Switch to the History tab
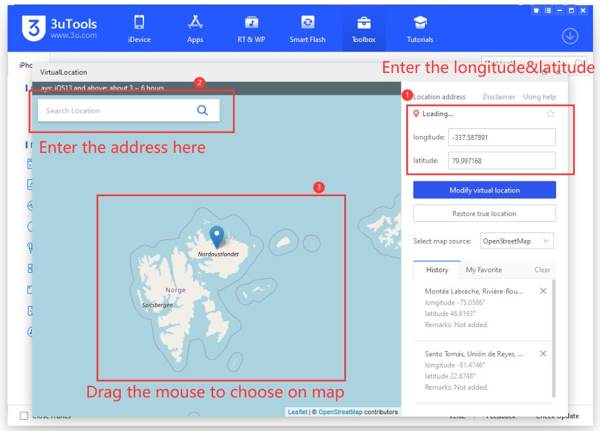600x431 pixels. pyautogui.click(x=437, y=269)
